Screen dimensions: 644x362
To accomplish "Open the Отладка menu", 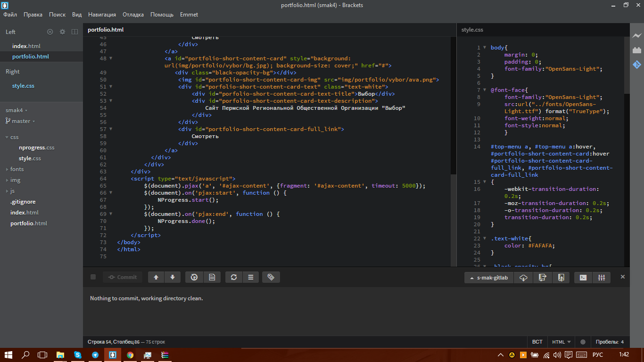I will point(133,15).
